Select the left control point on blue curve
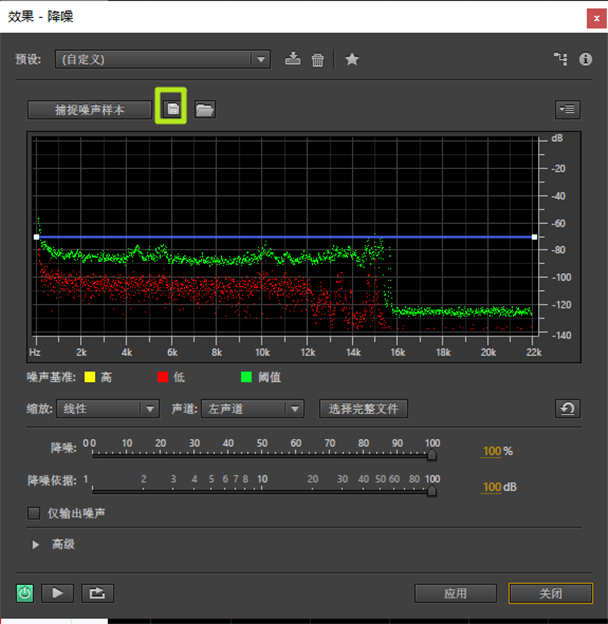This screenshot has width=608, height=624. 37,237
